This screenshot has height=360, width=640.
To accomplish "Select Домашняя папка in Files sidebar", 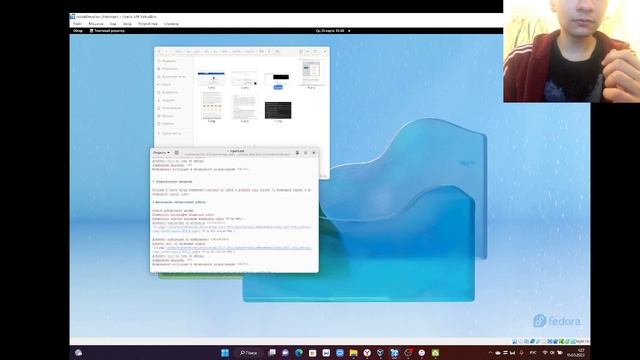I will [173, 76].
